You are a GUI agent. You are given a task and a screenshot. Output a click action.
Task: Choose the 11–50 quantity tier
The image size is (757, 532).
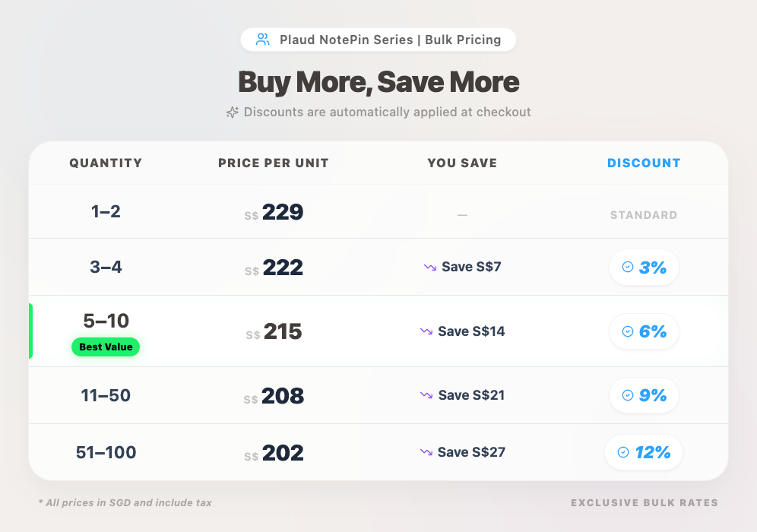click(106, 395)
